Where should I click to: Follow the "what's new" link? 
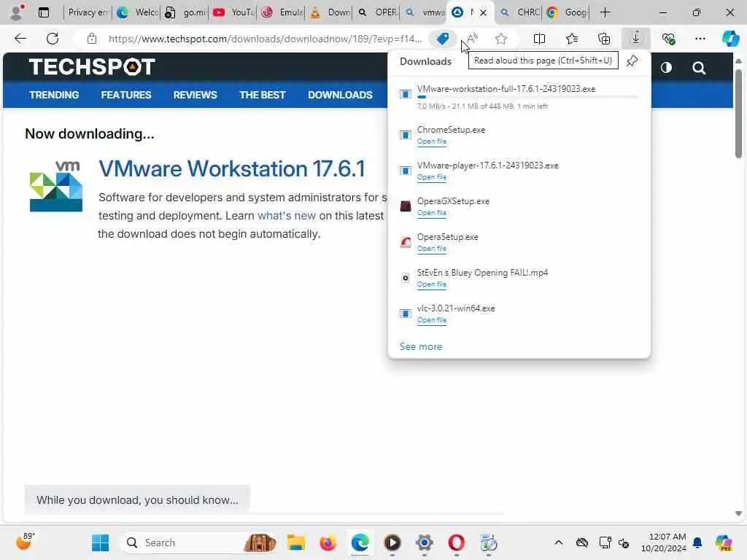[286, 216]
